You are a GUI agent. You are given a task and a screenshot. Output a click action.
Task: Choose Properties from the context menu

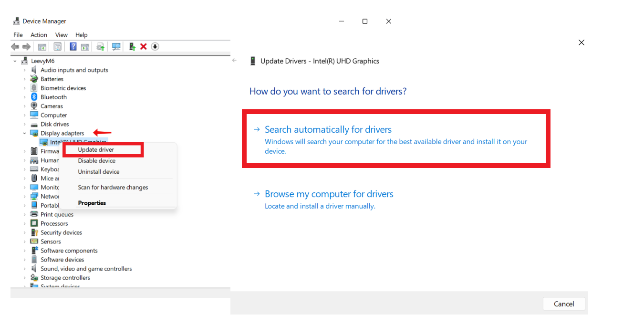tap(92, 203)
